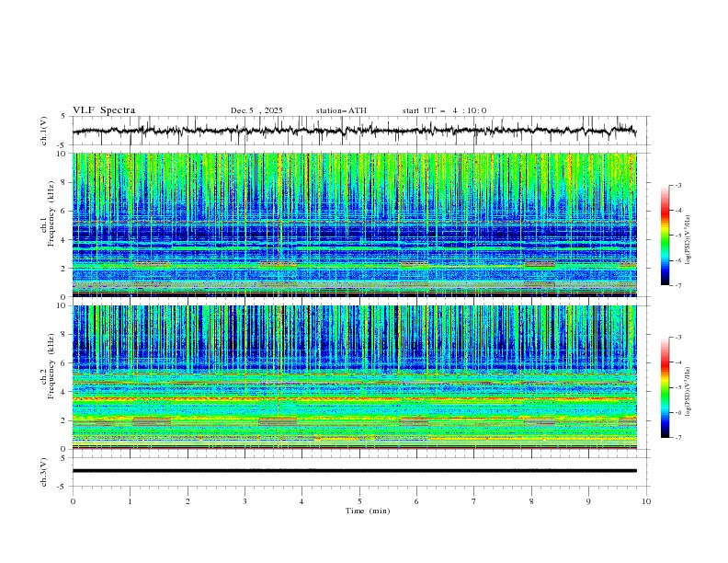Click the lower color scale bar for ch.2
Screen dimensions: 728x563
(665, 387)
